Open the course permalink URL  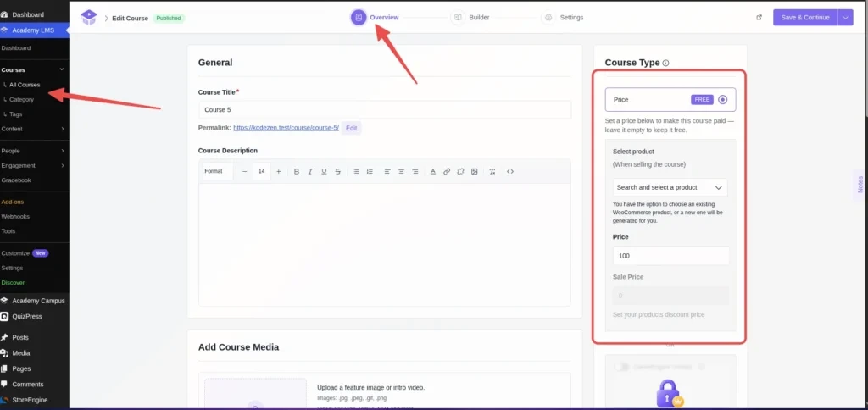[286, 128]
